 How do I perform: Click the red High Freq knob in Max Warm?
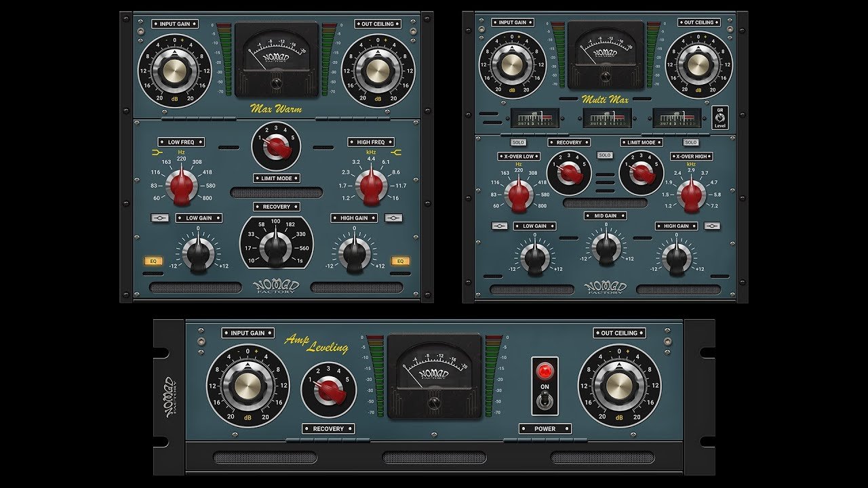(372, 186)
